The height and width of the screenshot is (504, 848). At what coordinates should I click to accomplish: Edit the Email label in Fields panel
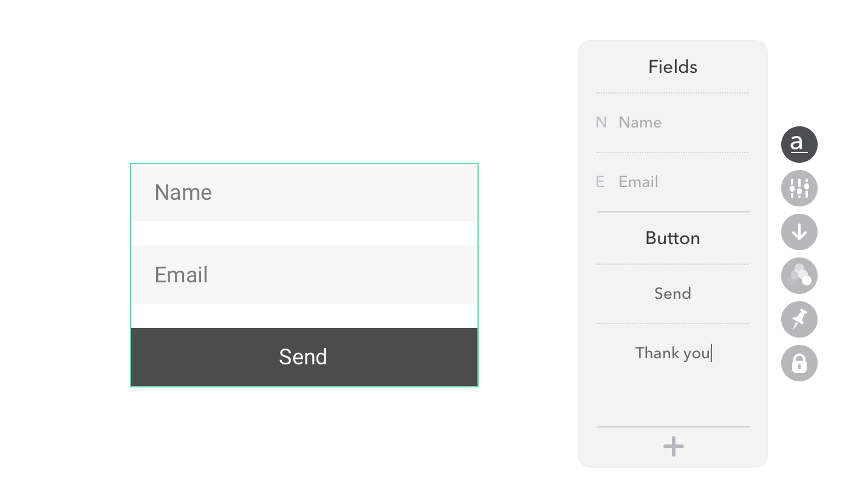tap(638, 182)
